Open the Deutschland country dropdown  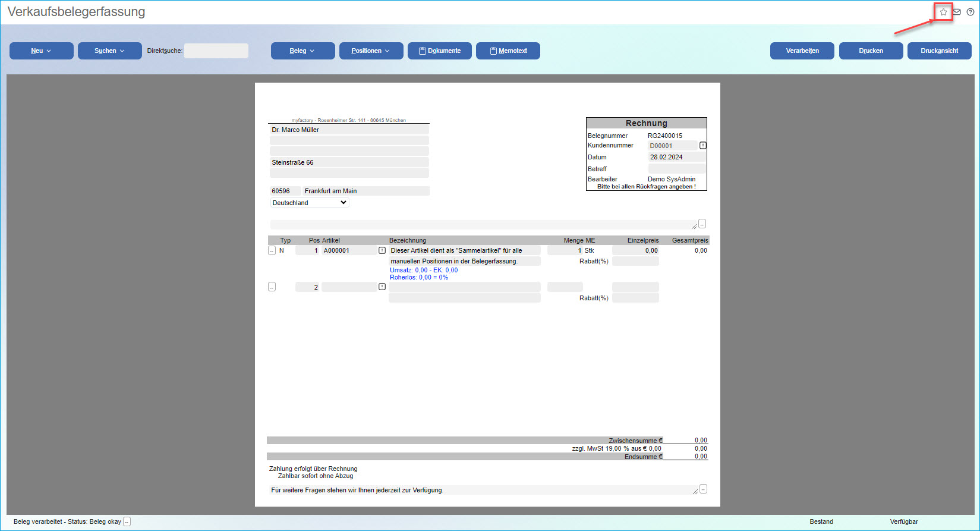click(x=310, y=203)
